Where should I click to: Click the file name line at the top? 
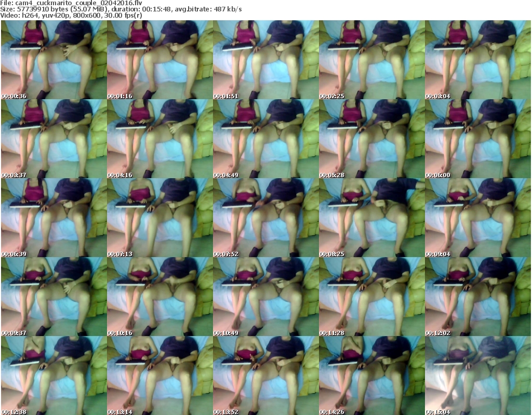tap(71, 3)
